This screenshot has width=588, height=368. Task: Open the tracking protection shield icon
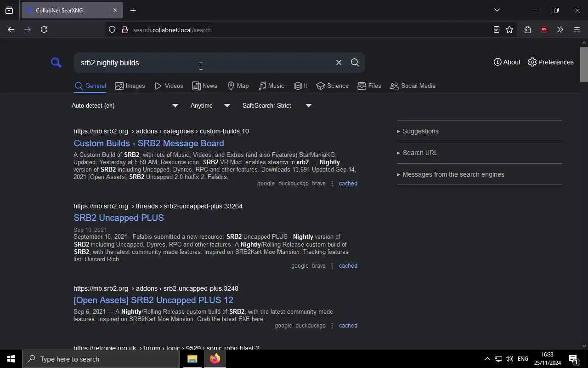tap(112, 30)
